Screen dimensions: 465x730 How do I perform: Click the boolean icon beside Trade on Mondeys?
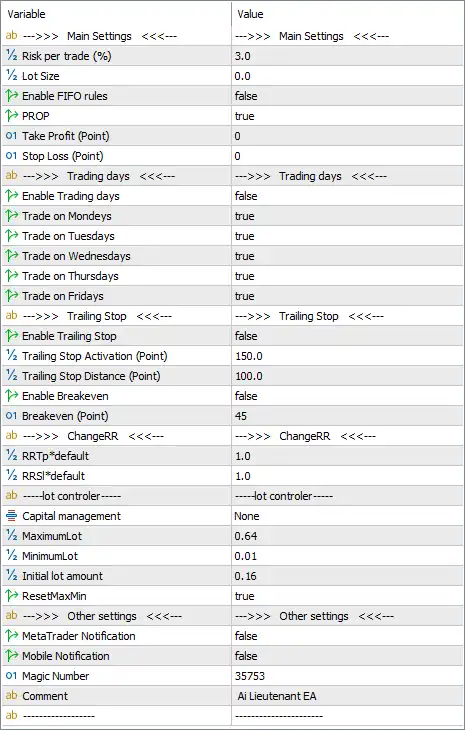[x=11, y=216]
